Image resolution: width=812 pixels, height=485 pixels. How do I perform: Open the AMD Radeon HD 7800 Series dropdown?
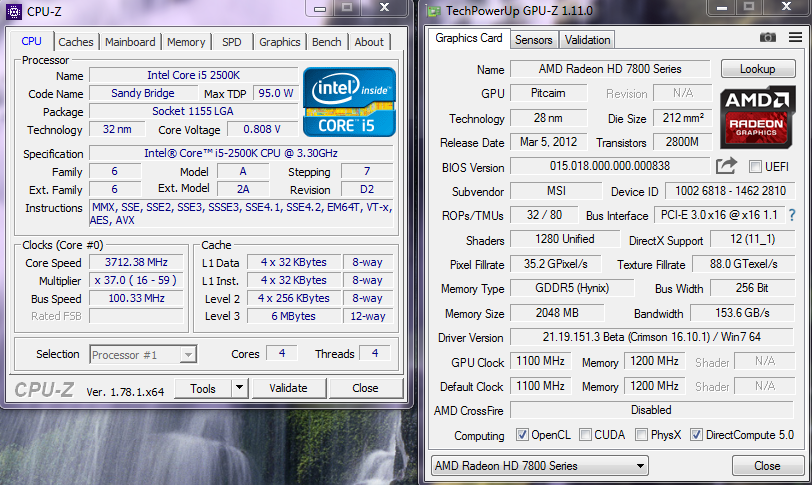540,466
